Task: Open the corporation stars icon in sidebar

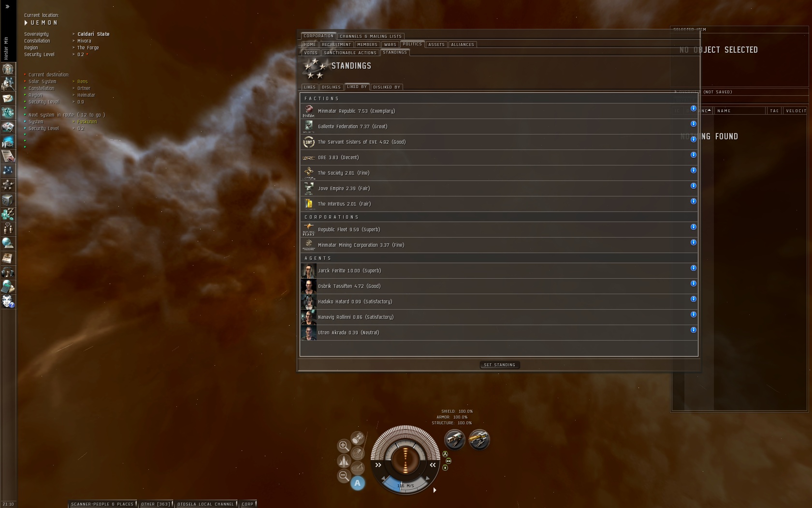Action: pos(8,185)
